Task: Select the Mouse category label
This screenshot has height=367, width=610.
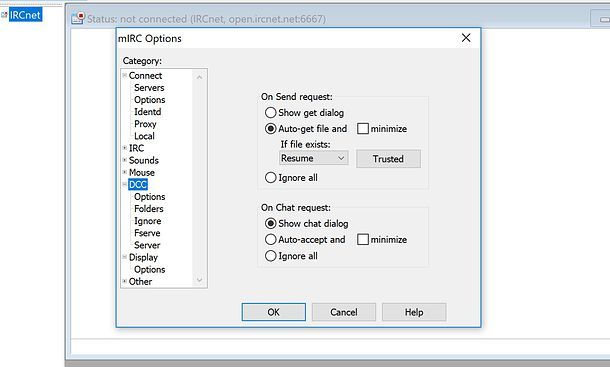Action: pyautogui.click(x=142, y=172)
